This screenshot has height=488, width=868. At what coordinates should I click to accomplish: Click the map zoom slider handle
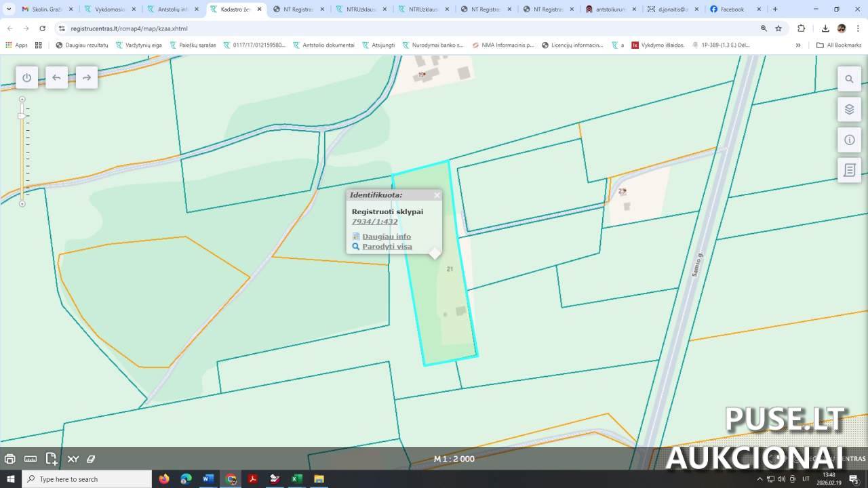click(22, 116)
